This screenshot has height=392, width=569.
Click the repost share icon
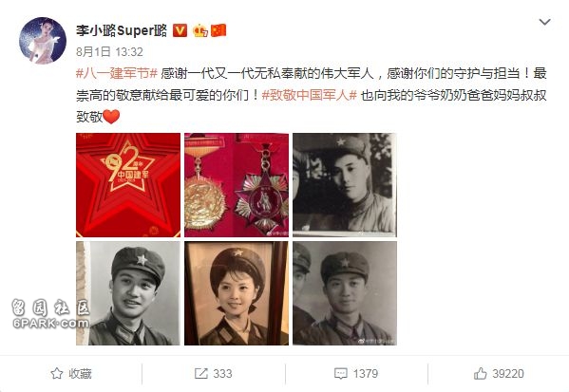(x=201, y=374)
